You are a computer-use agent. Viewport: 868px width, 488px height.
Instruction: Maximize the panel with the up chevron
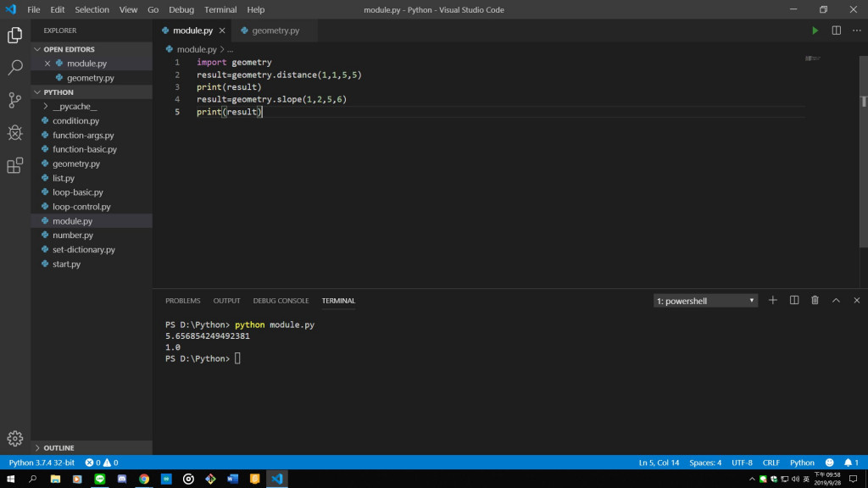pyautogui.click(x=836, y=301)
